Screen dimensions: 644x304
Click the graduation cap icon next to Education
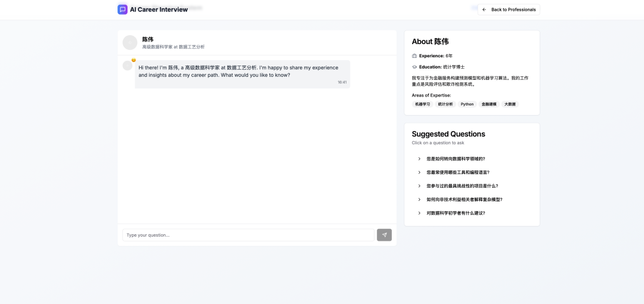414,67
